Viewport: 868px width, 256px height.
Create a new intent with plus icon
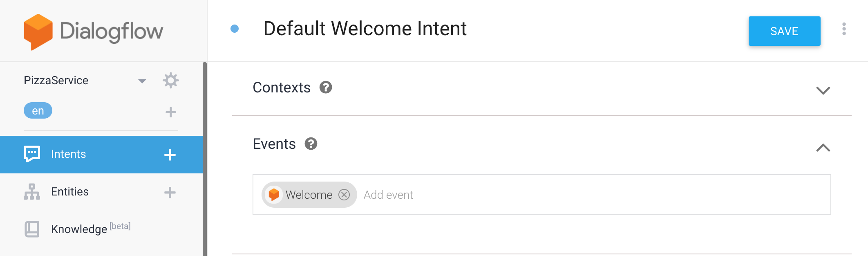coord(170,155)
